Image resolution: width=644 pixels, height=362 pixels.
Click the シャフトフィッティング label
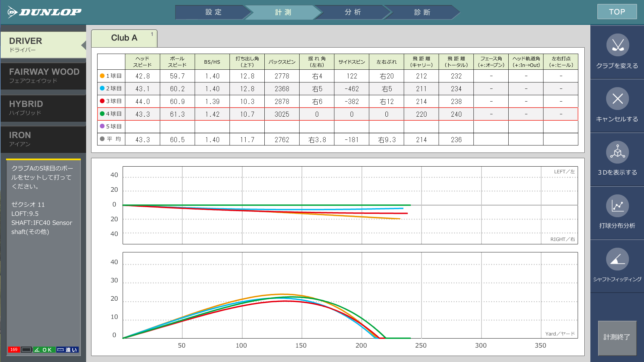click(617, 279)
